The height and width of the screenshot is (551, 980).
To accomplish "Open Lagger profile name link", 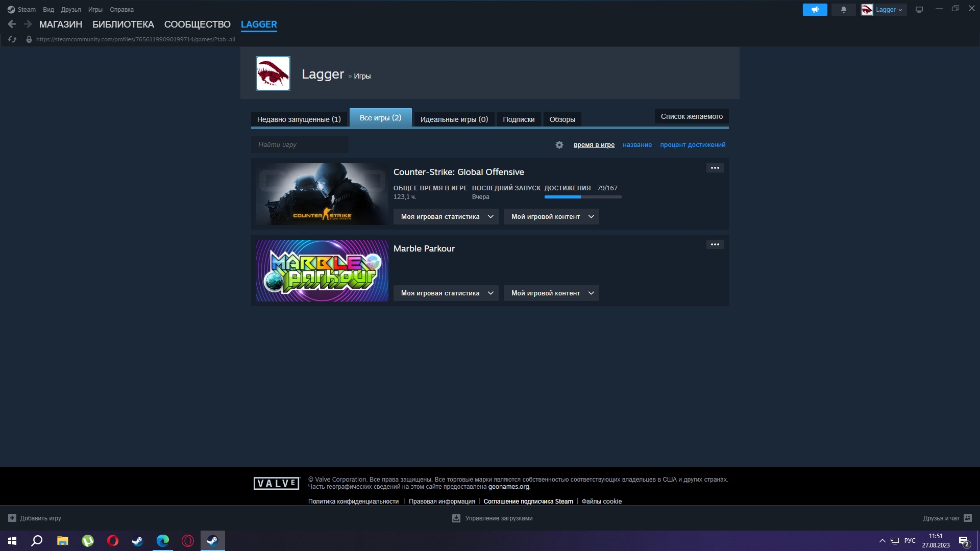I will point(323,74).
